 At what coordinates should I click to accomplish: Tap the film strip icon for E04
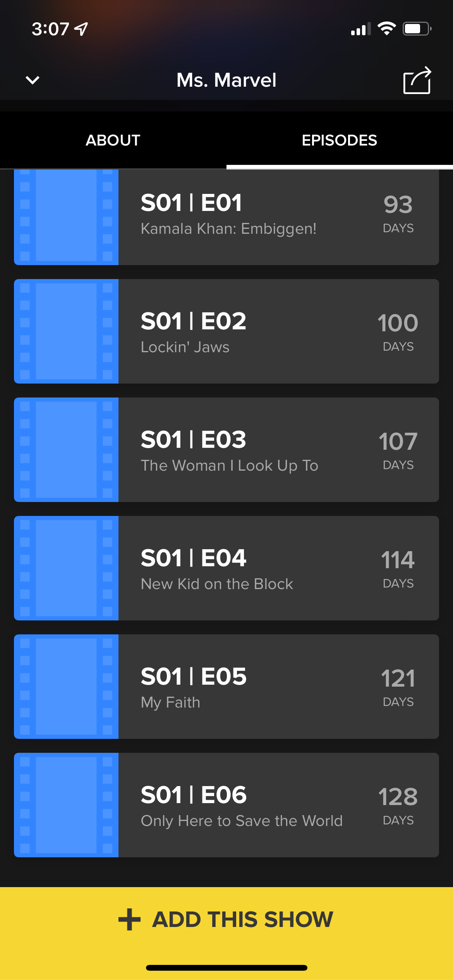click(66, 568)
